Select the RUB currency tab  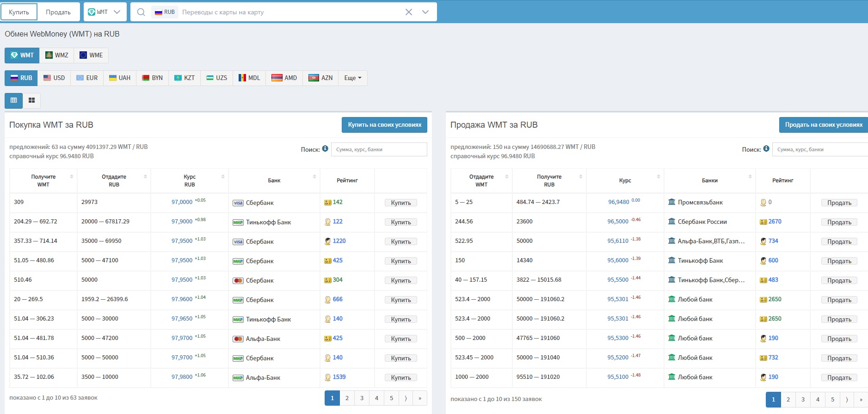[x=21, y=78]
